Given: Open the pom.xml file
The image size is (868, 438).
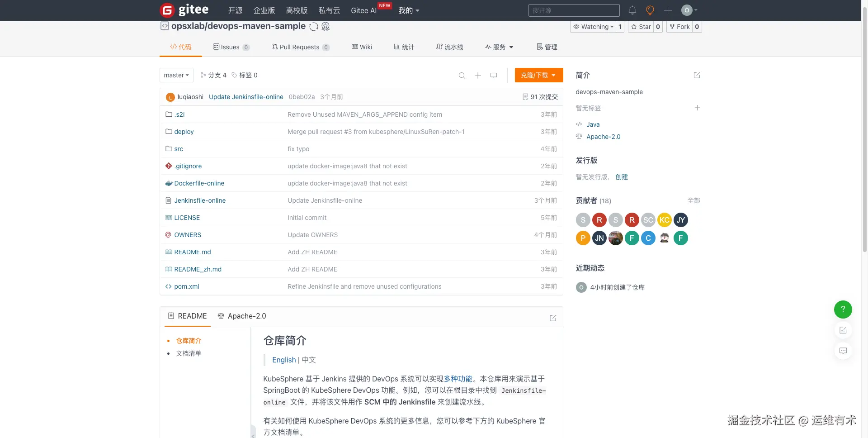Looking at the screenshot, I should [x=187, y=286].
